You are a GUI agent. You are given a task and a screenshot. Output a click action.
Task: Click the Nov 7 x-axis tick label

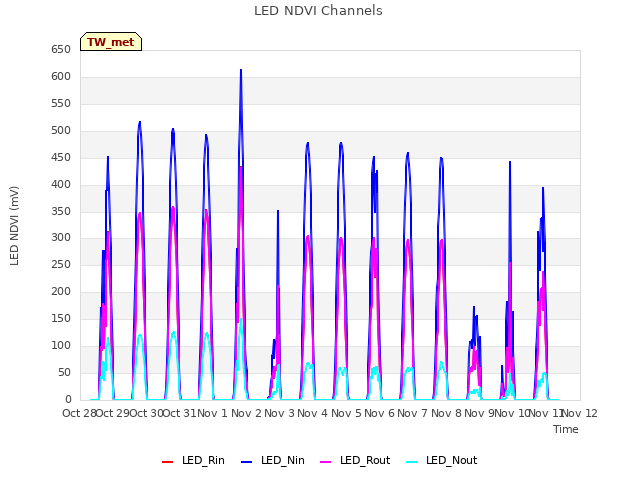(x=412, y=413)
